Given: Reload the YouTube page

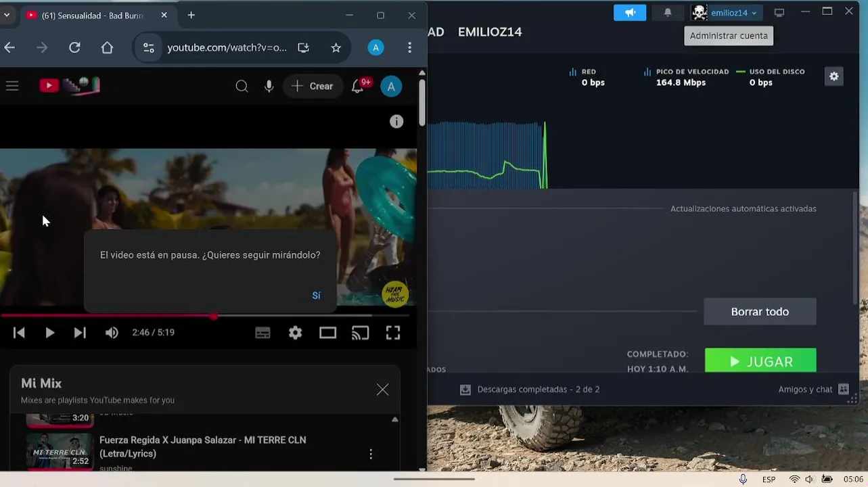Looking at the screenshot, I should point(74,47).
